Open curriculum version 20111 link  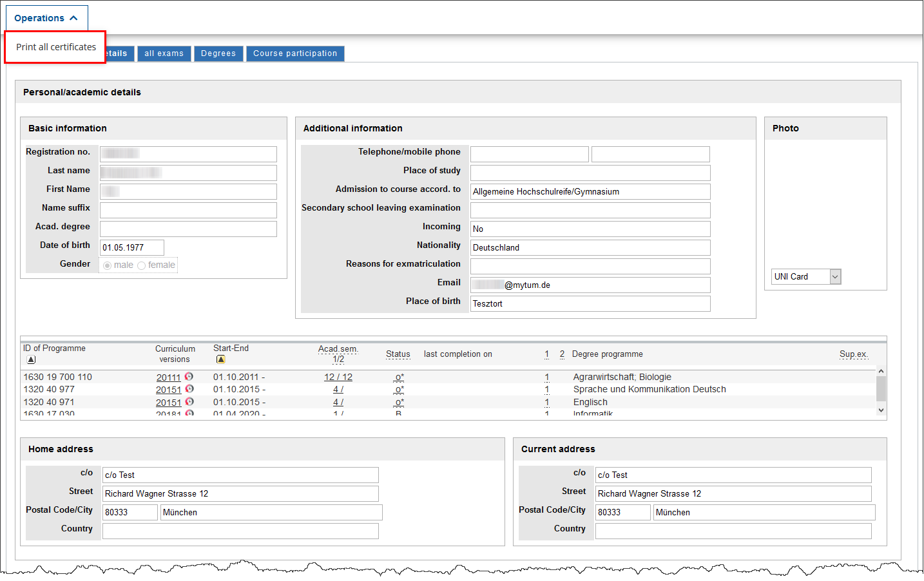tap(168, 377)
